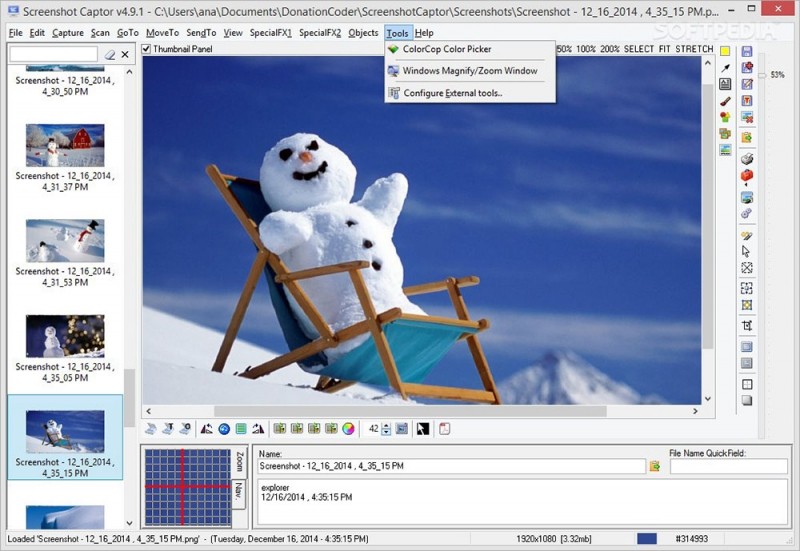This screenshot has height=551, width=800.
Task: Click the yellow color swatch
Action: [x=725, y=51]
